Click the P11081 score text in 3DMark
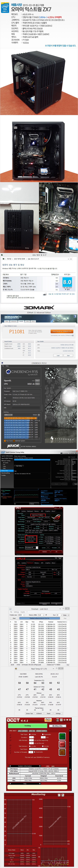The image size is (78, 868). [x=17, y=332]
